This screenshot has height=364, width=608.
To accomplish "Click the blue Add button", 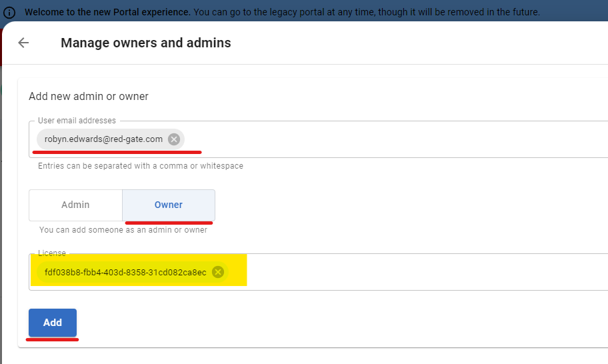I will 53,323.
